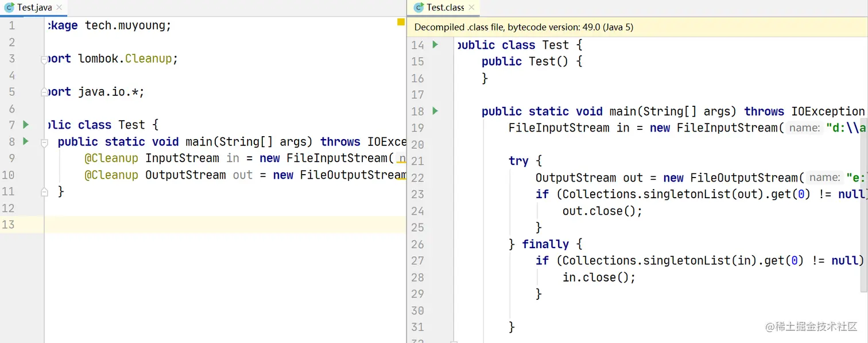
Task: Click 'in.close();' statement on line 28
Action: [599, 277]
